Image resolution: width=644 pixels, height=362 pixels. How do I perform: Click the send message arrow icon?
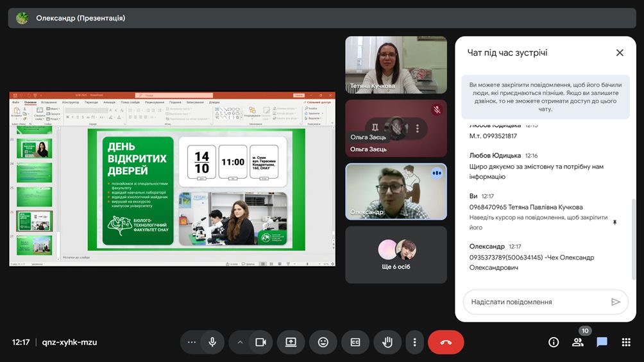coord(616,302)
